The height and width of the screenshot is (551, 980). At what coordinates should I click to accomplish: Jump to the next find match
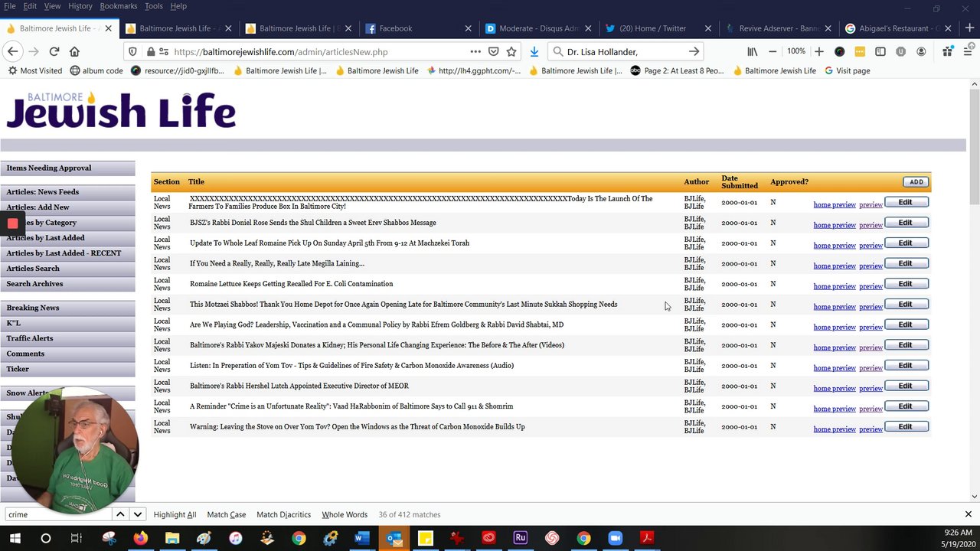[x=137, y=514]
